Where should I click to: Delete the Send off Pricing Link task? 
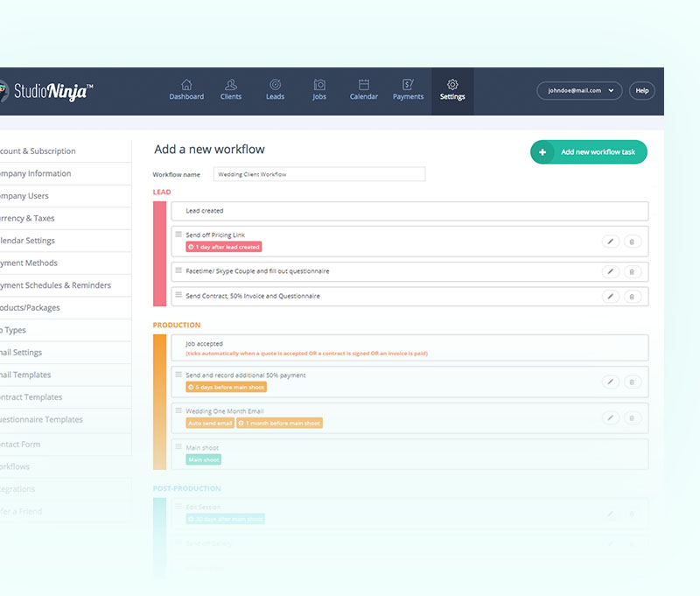pos(632,242)
